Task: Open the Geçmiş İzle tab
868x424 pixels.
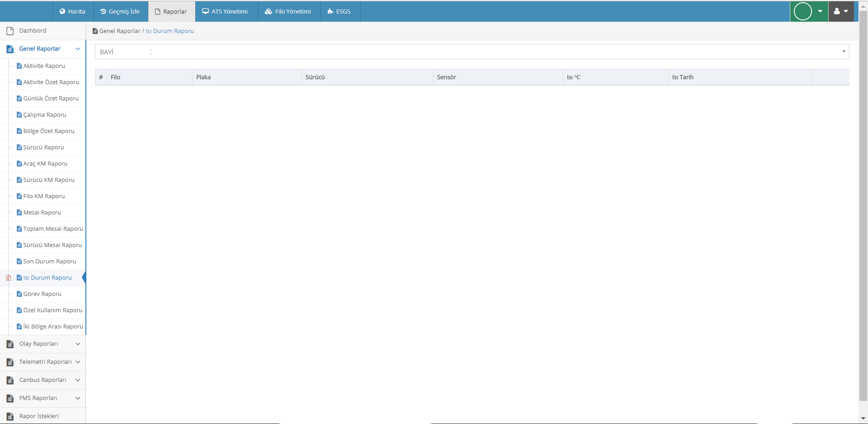Action: click(x=121, y=11)
